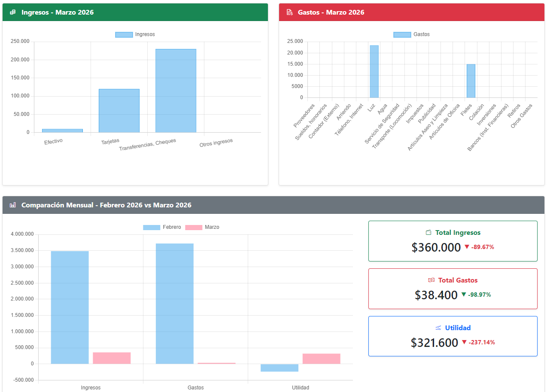Toggle the Febrero series legend
The height and width of the screenshot is (392, 547).
point(162,227)
